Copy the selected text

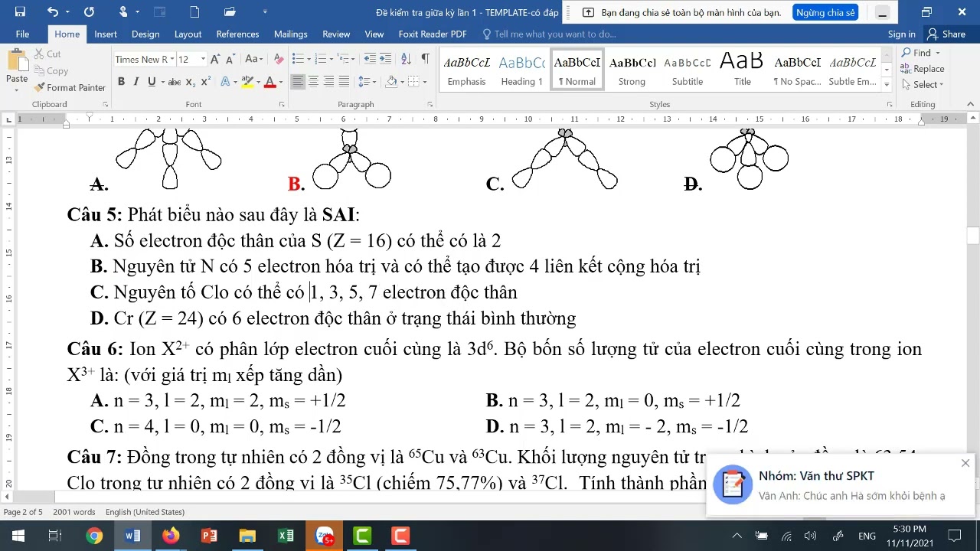(51, 71)
